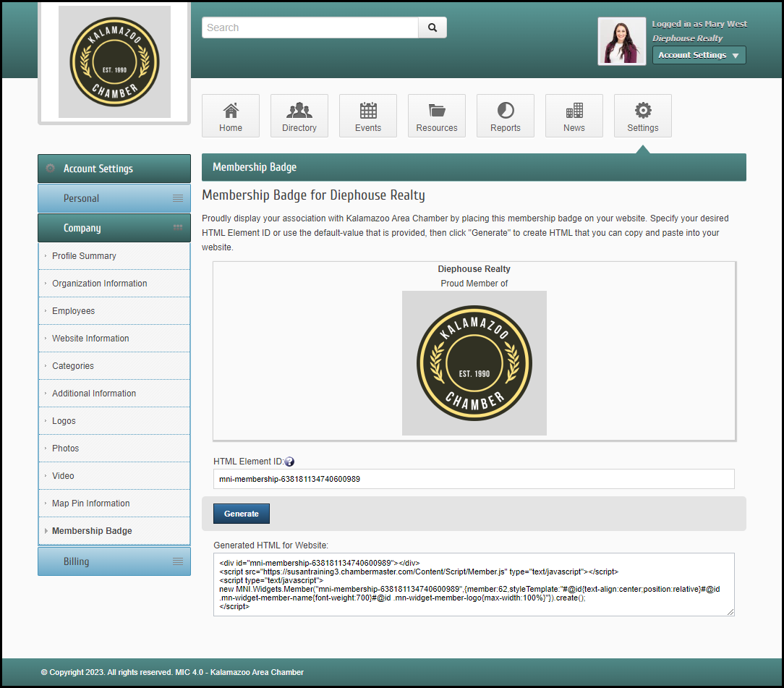Click the search magnifier button
Viewport: 784px width, 688px height.
click(x=433, y=27)
